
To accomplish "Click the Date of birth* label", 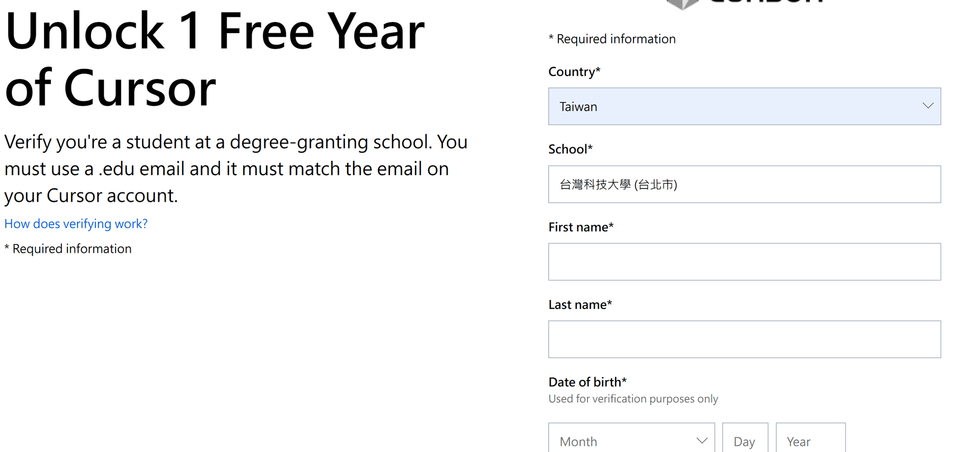I will 587,382.
